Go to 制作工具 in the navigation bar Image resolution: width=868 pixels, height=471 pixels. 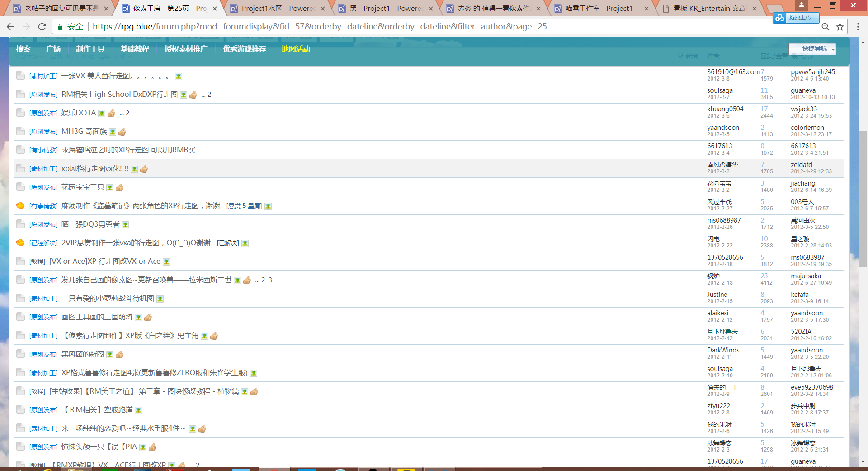(x=90, y=49)
